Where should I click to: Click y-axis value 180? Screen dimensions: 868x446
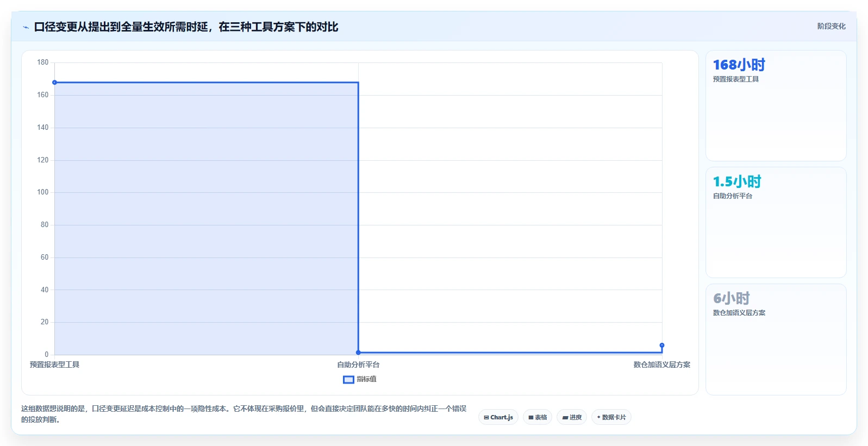43,62
